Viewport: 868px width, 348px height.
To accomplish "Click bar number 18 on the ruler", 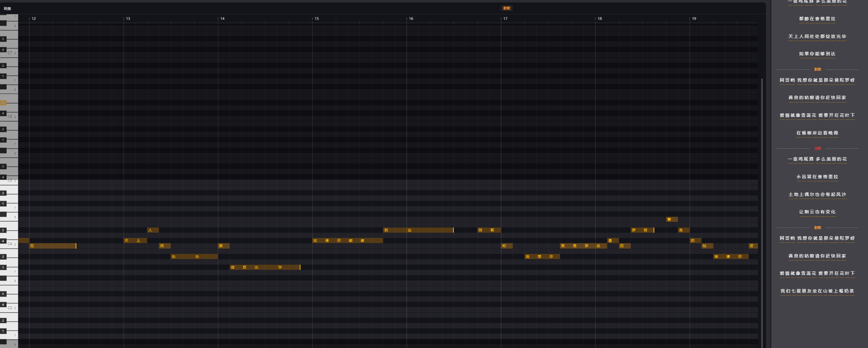I will [x=599, y=19].
